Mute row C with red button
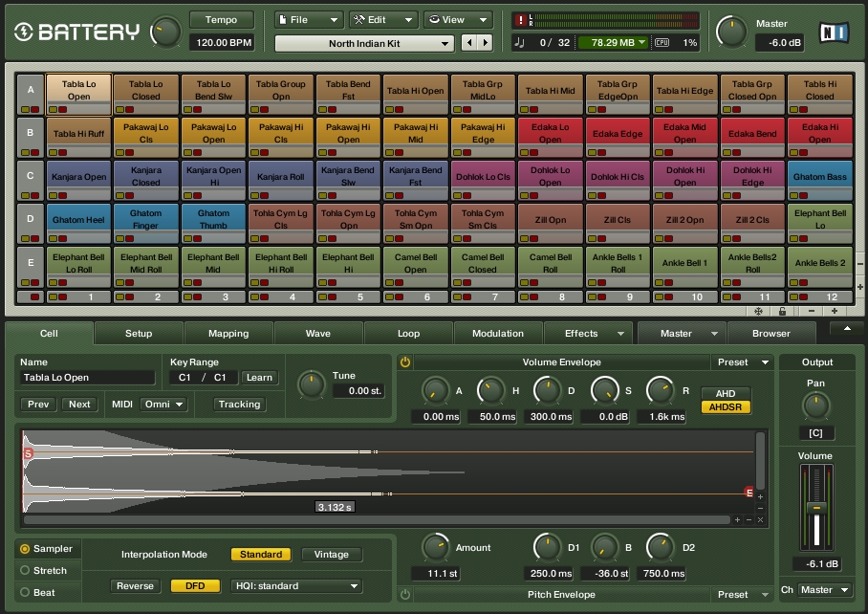868x614 pixels. pos(34,195)
